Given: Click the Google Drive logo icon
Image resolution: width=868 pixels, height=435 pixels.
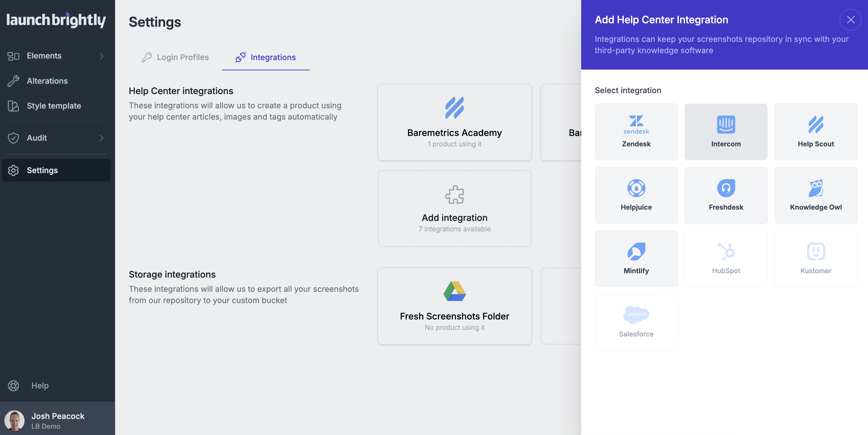Looking at the screenshot, I should 454,291.
